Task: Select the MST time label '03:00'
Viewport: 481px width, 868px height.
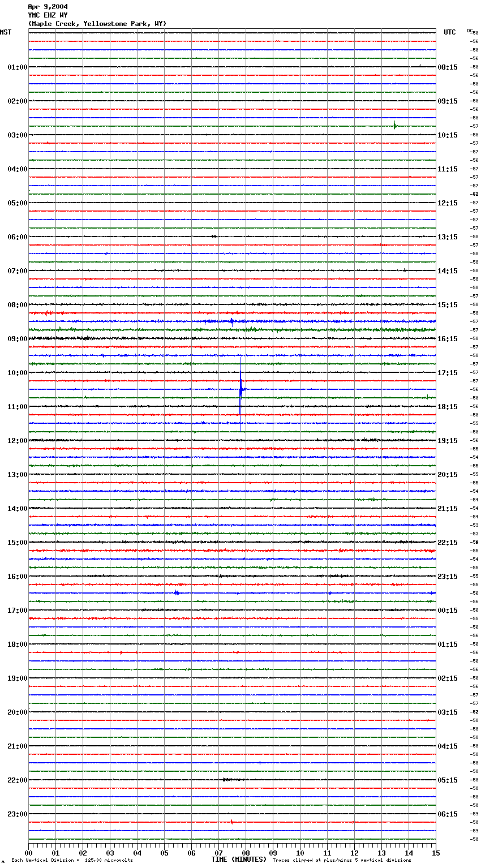Action: (x=18, y=135)
